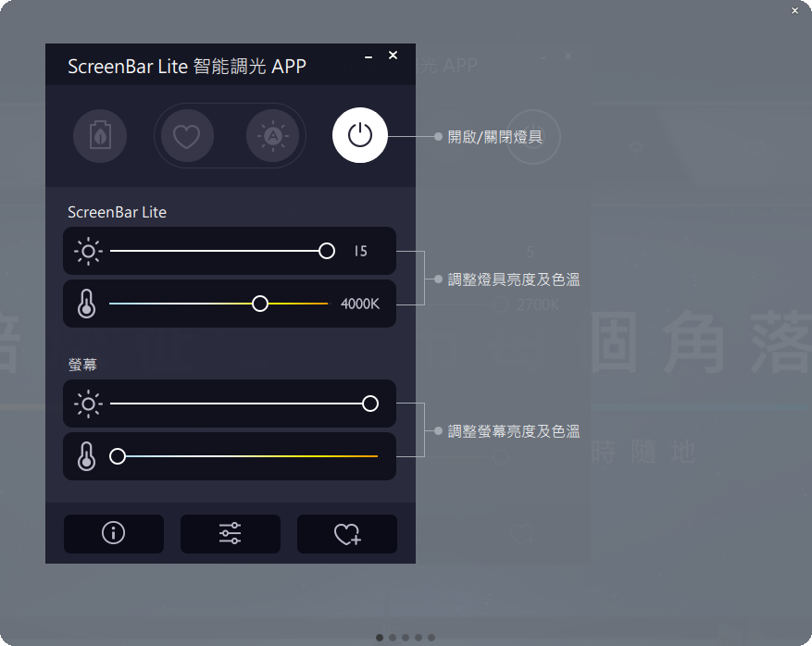Click the screen color temperature thermometer icon
This screenshot has height=646, width=812.
click(x=86, y=456)
